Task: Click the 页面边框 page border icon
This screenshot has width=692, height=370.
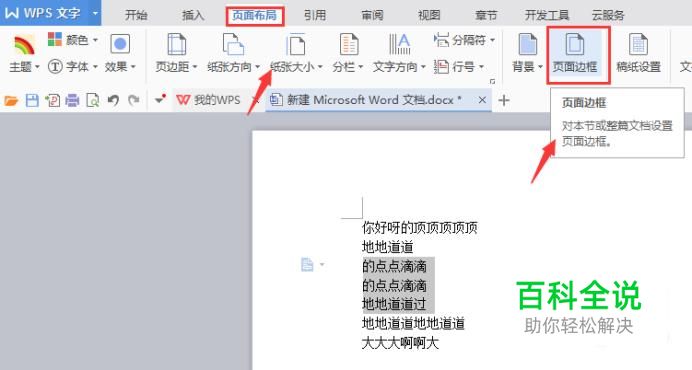Action: coord(575,44)
